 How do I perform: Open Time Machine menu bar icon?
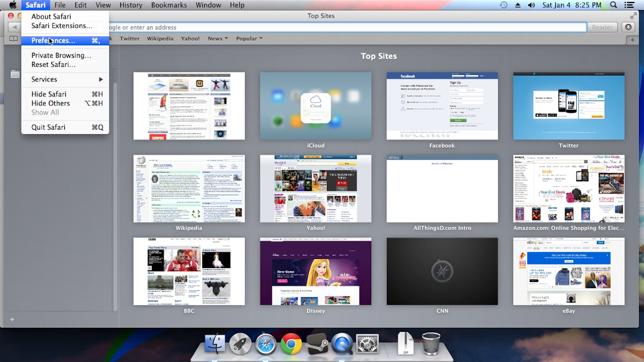point(504,5)
